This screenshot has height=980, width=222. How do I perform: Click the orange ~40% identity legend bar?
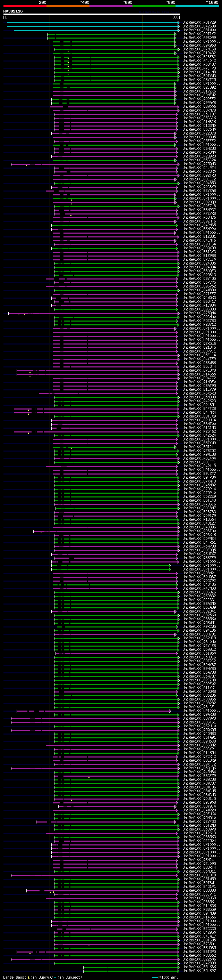[x=68, y=6]
